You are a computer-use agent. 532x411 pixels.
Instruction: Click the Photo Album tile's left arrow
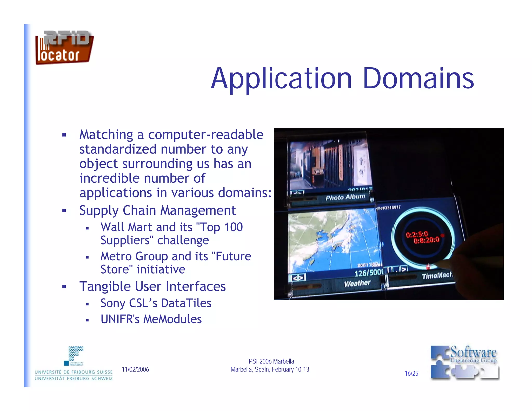(294, 193)
